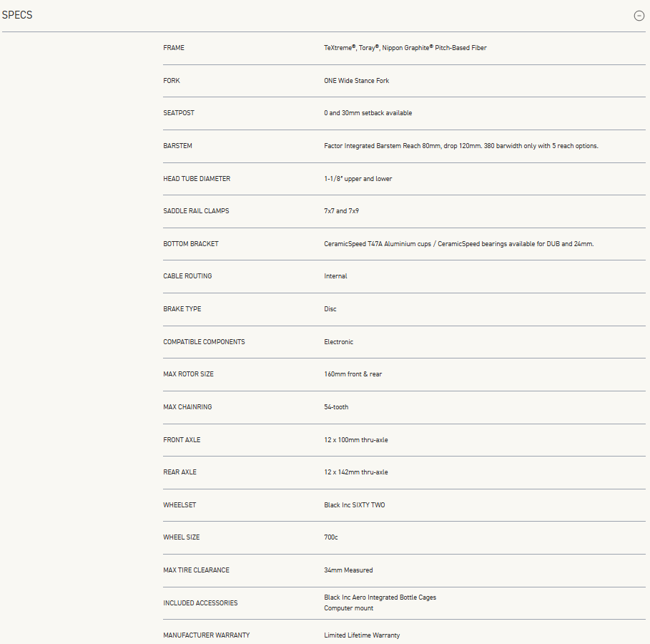Viewport: 650px width, 644px height.
Task: Click the BOTTOM BRACKET label
Action: point(191,243)
